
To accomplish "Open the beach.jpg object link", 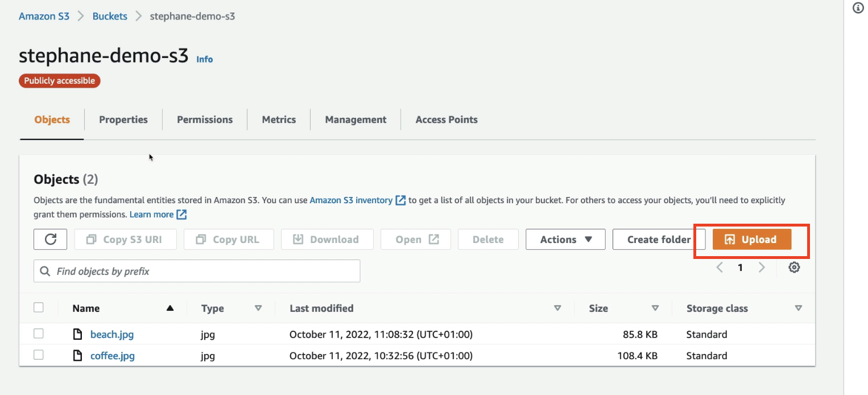I will 112,334.
